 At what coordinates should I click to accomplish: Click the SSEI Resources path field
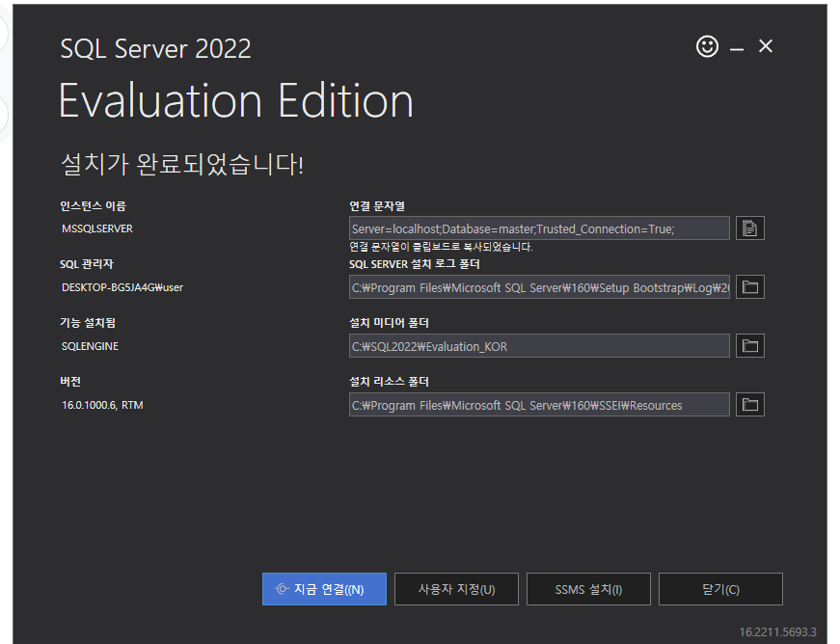pos(538,404)
